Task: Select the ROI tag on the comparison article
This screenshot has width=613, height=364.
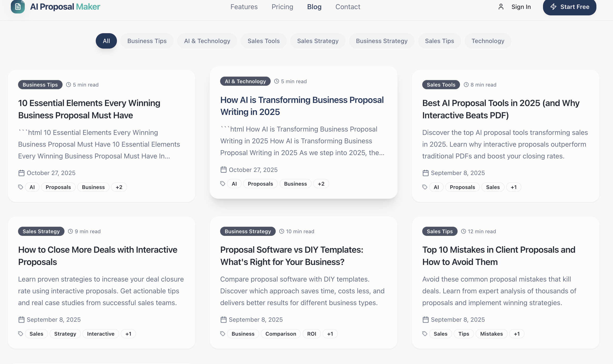Action: click(x=311, y=333)
